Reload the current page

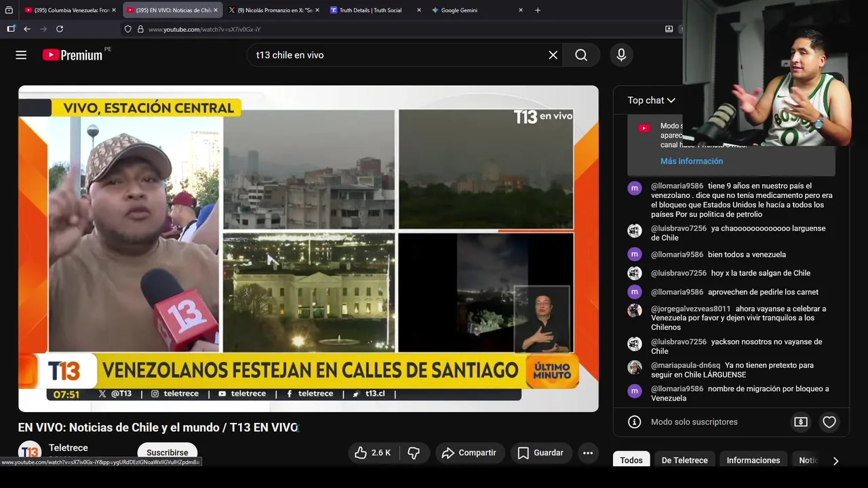60,29
